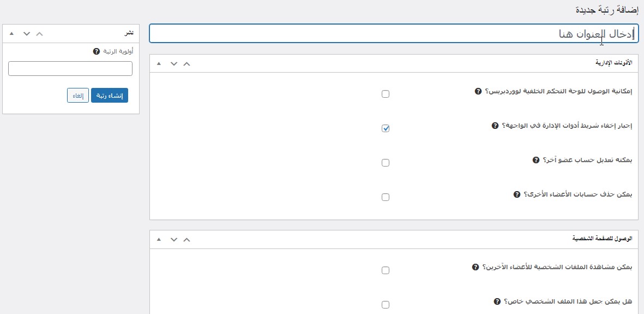Image resolution: width=644 pixels, height=314 pixels.
Task: Check the delete other members' accounts checkbox
Action: point(386,197)
